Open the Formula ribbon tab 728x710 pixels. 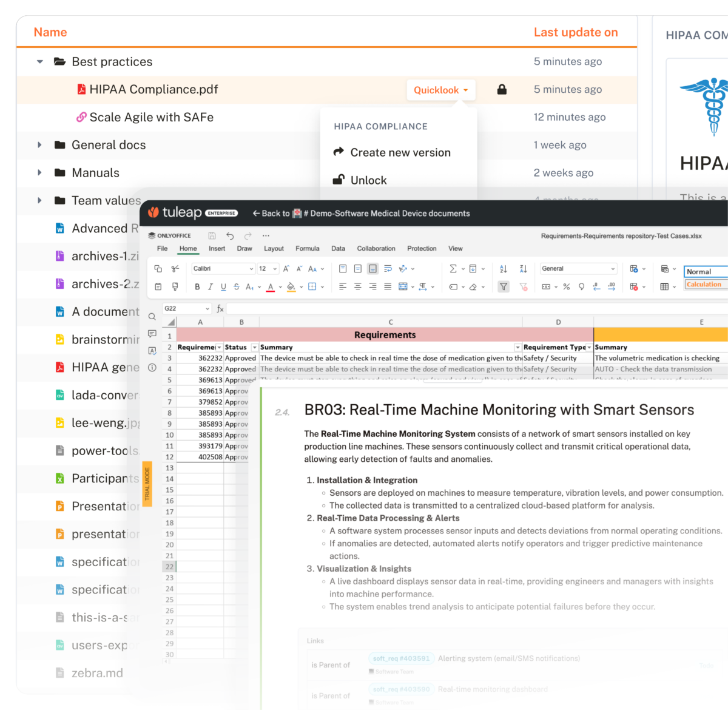(307, 248)
